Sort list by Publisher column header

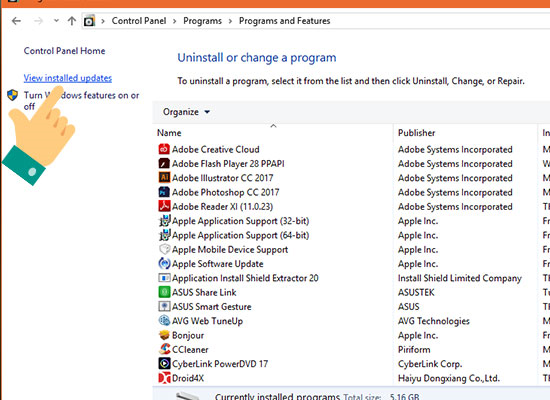coord(416,133)
